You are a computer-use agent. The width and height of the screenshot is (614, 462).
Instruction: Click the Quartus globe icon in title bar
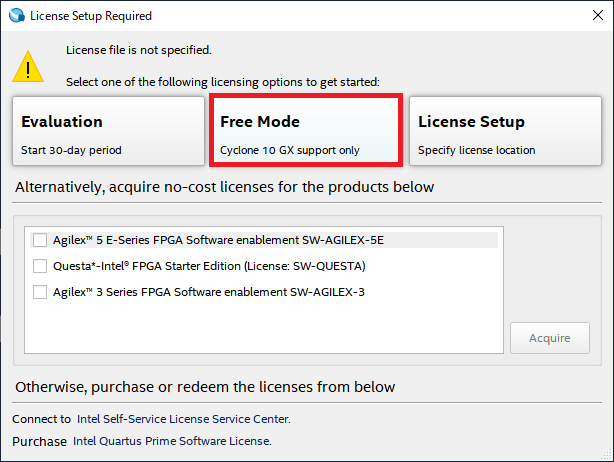click(17, 15)
